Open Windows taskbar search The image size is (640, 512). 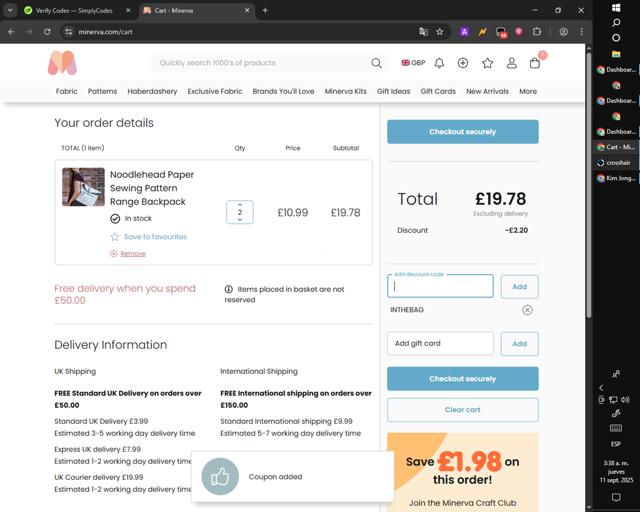tap(616, 23)
